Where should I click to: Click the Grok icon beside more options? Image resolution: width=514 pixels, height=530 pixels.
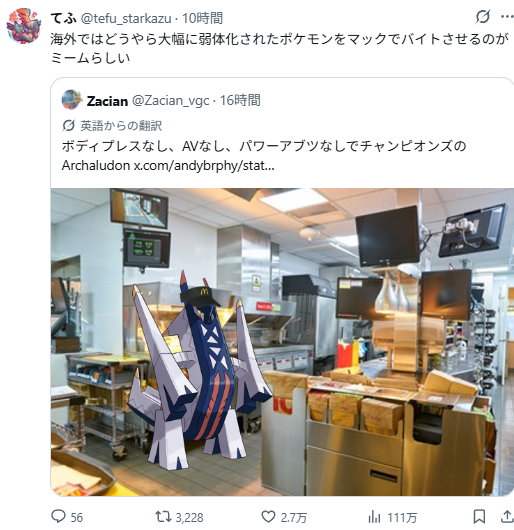coord(482,17)
